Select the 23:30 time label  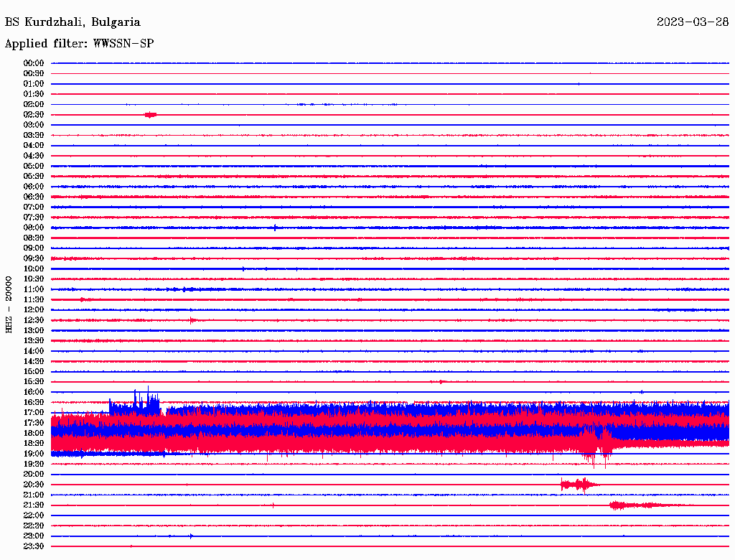pyautogui.click(x=34, y=546)
